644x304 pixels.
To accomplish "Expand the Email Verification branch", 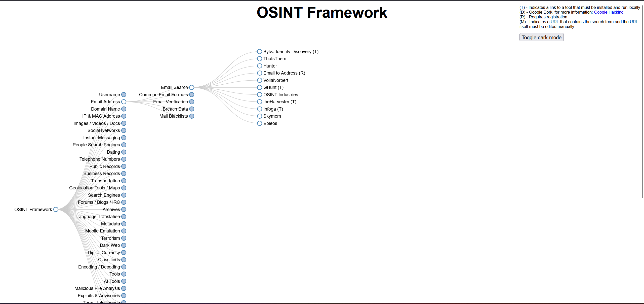I will click(192, 102).
